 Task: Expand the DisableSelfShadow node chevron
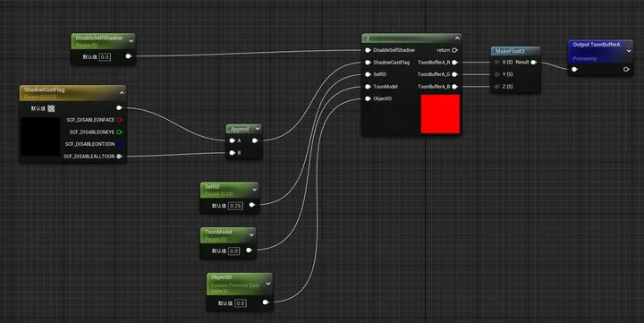(131, 40)
